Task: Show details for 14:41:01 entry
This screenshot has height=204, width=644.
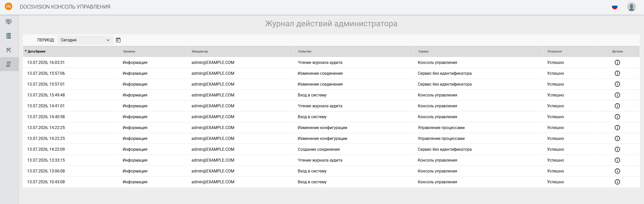Action: click(x=617, y=106)
